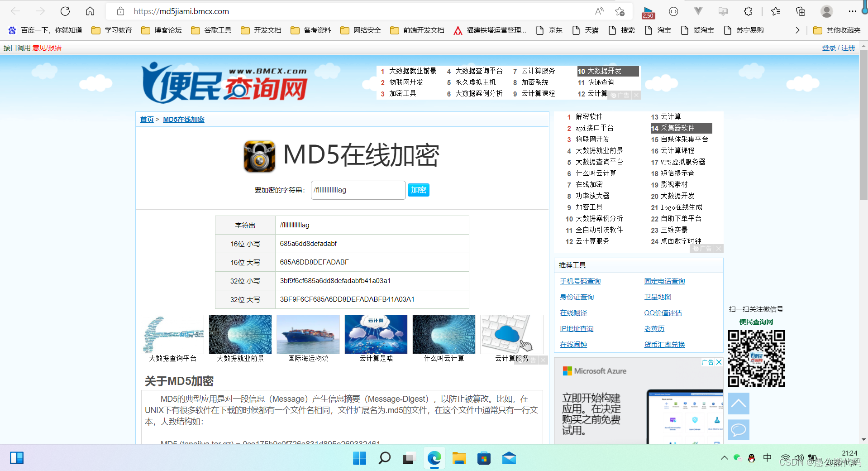Open 货币汇率兑换 tool link
This screenshot has width=868, height=471.
coord(664,345)
